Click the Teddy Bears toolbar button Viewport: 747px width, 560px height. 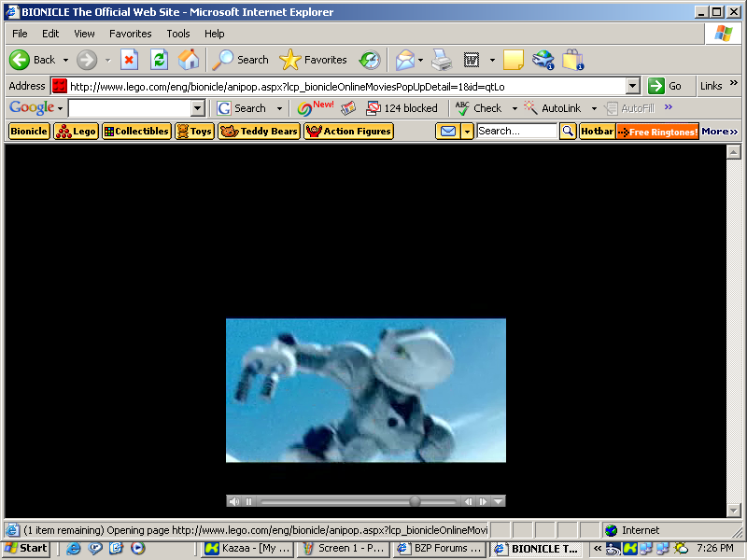coord(259,131)
